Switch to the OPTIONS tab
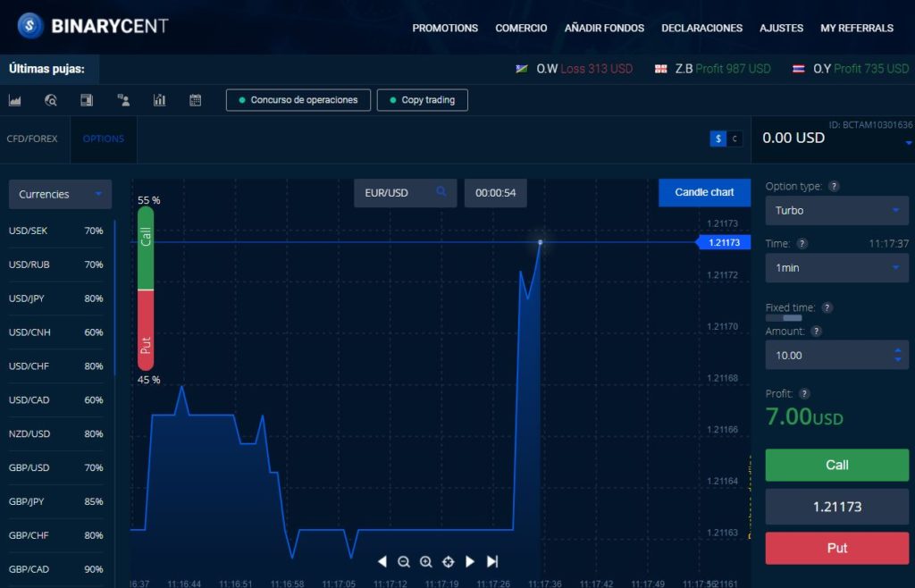915x588 pixels. click(104, 139)
